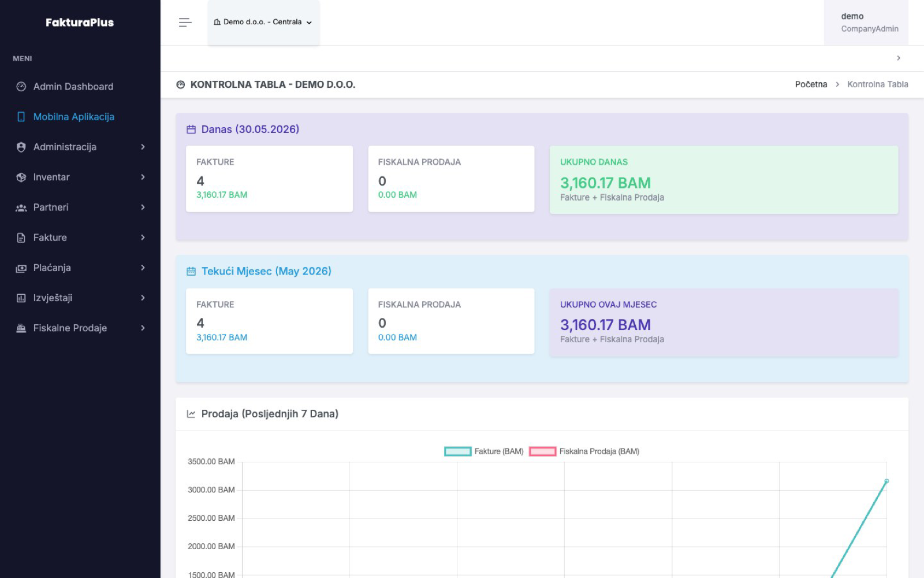Click the KONTROLNA TABLA - DEMO D.O.O. page title
This screenshot has width=924, height=578.
point(273,84)
